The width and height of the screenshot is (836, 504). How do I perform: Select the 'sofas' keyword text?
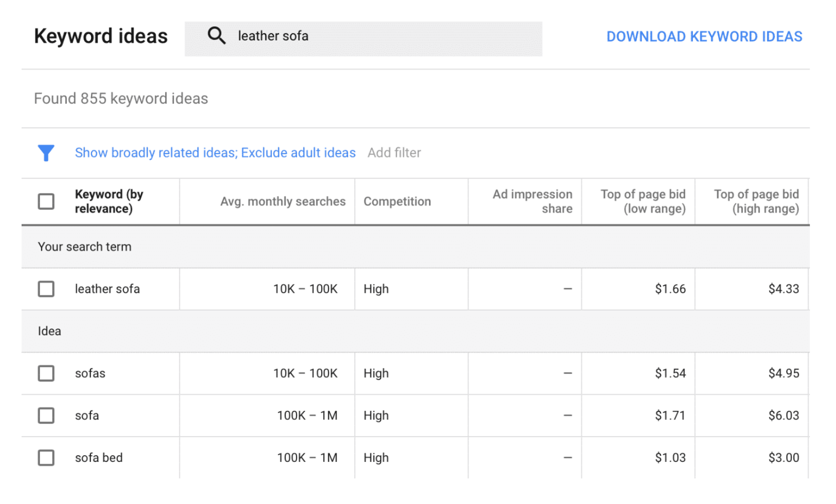tap(90, 374)
